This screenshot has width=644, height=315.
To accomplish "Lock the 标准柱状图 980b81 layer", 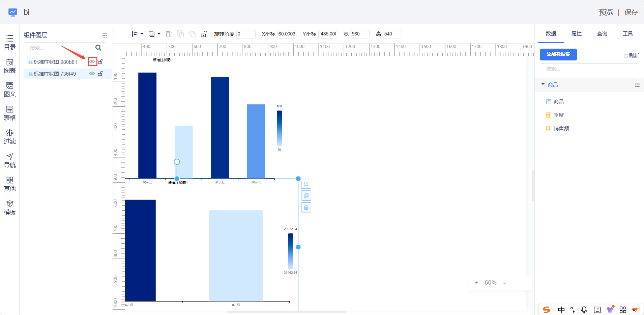I will (100, 62).
